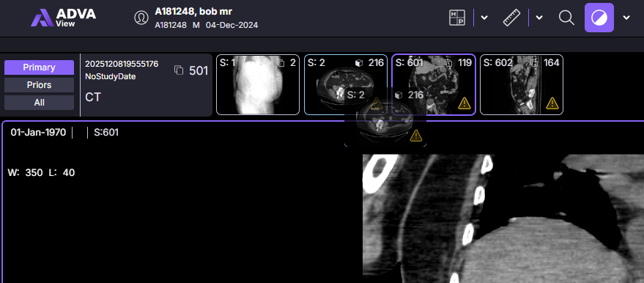The image size is (644, 283).
Task: Open series S: 602 thumbnail
Action: [x=521, y=84]
